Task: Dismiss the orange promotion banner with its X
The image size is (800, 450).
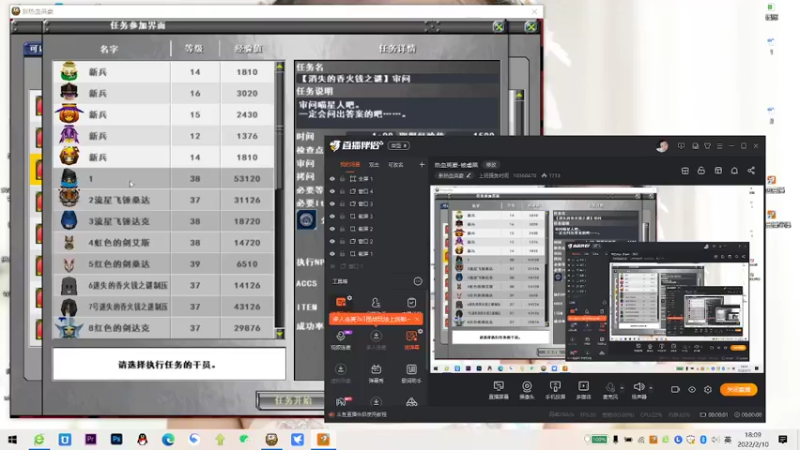Action: pos(417,319)
